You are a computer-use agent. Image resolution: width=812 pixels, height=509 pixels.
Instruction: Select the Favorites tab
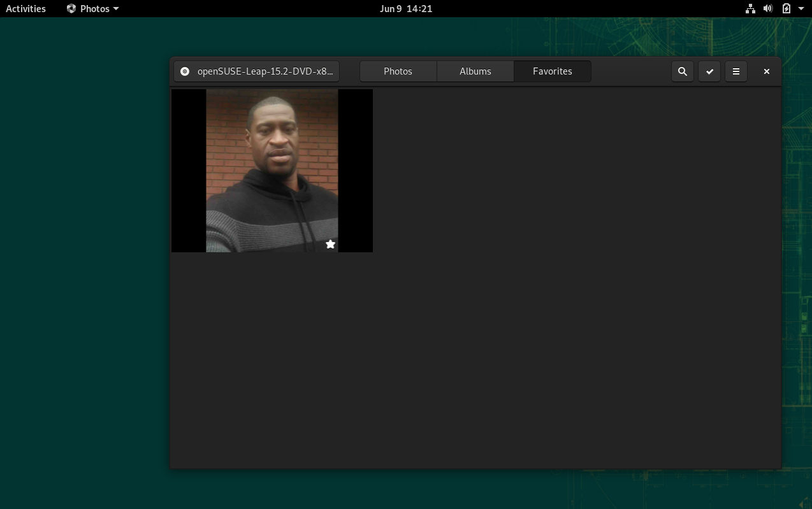(552, 71)
